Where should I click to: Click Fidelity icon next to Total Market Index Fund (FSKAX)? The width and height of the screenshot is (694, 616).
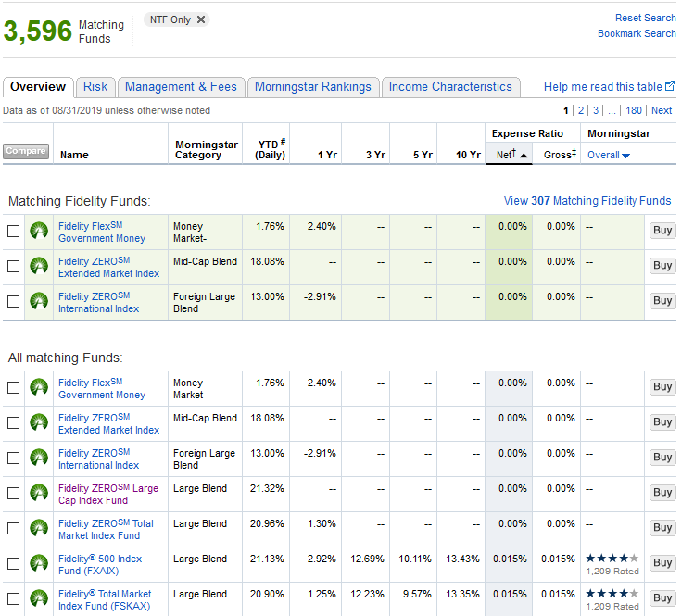[39, 598]
